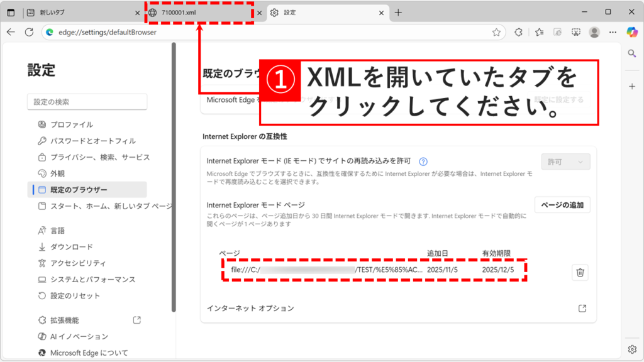
Task: Add this page to favorites with the star
Action: pyautogui.click(x=495, y=32)
